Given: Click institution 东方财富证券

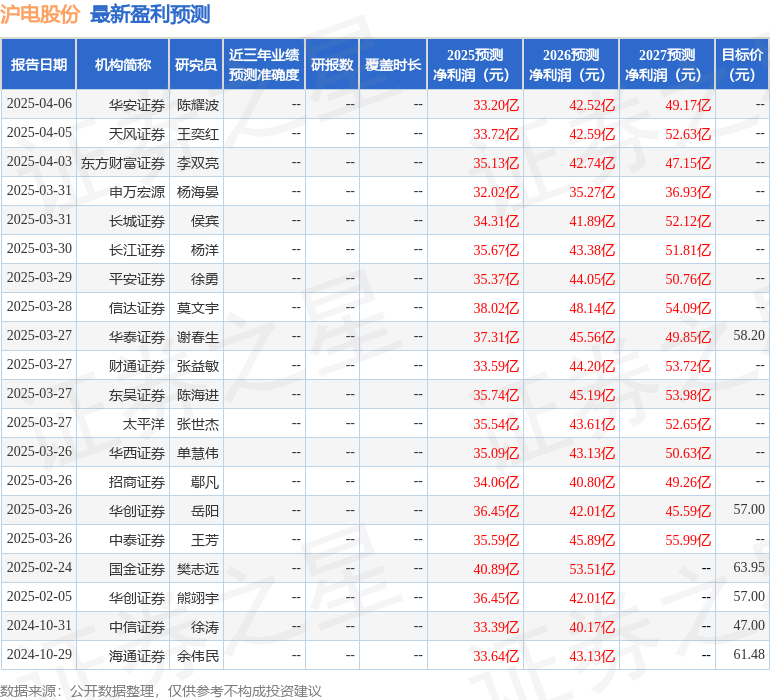Looking at the screenshot, I should [123, 163].
